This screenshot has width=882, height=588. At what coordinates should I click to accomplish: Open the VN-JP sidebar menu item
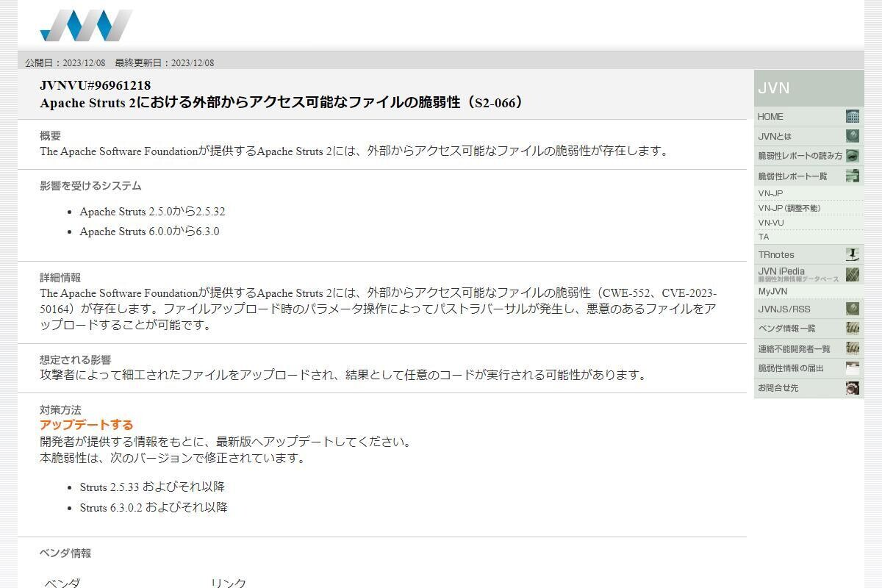click(770, 193)
